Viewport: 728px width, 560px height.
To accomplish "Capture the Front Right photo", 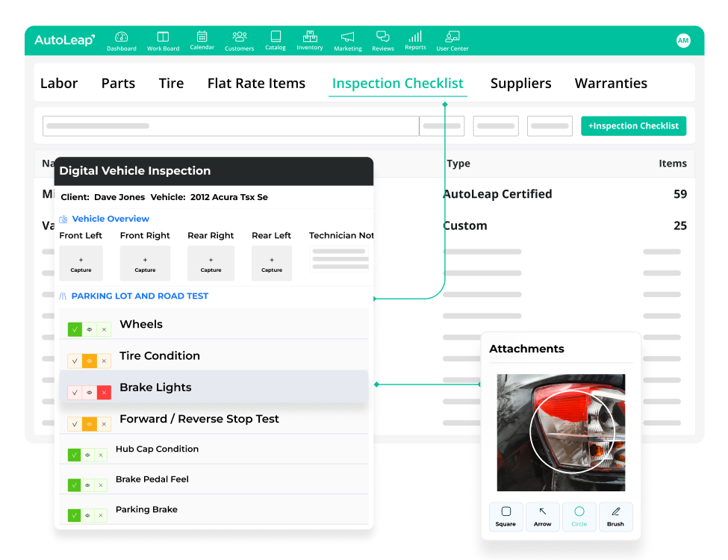I will [145, 264].
